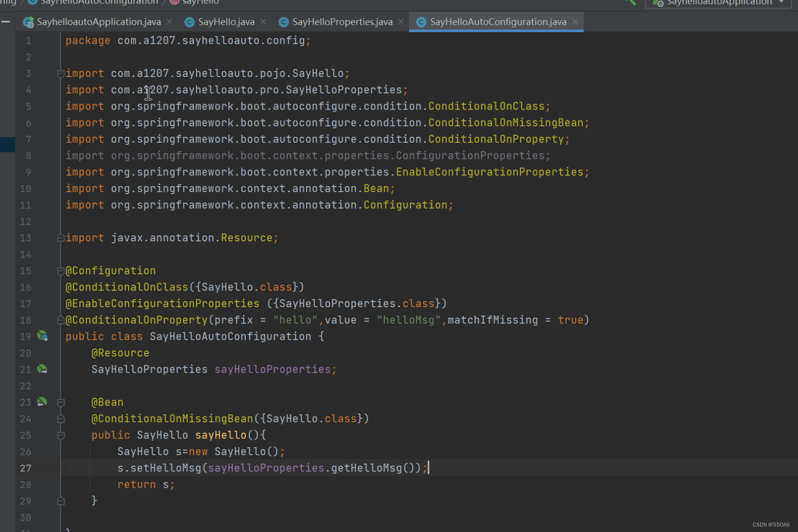Click the package keyword on line 1

click(x=87, y=41)
